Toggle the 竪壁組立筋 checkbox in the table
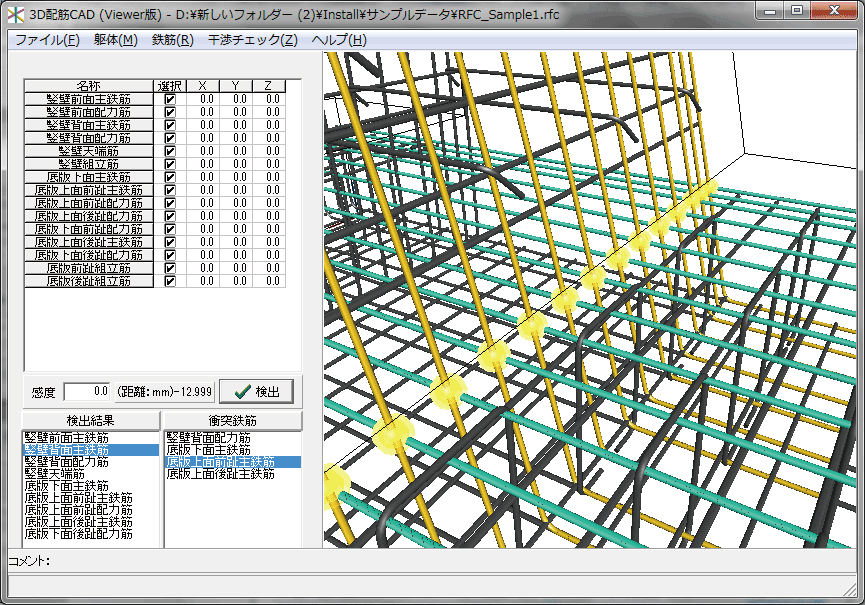This screenshot has width=865, height=605. [x=170, y=164]
